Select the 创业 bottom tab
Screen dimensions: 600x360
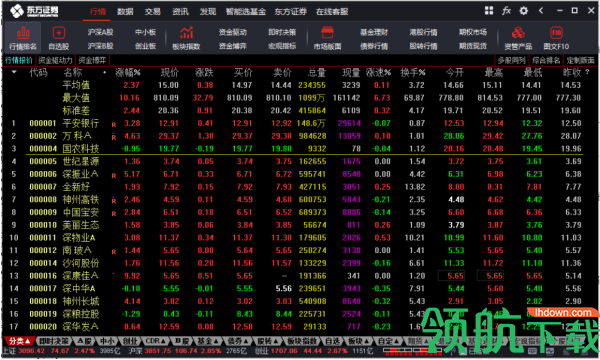130,340
